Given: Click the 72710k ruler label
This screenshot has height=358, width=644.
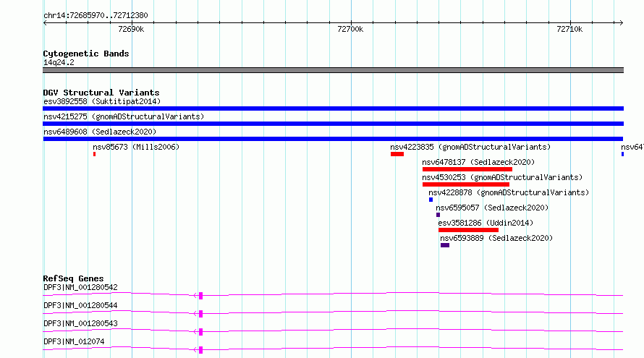Looking at the screenshot, I should pos(569,29).
